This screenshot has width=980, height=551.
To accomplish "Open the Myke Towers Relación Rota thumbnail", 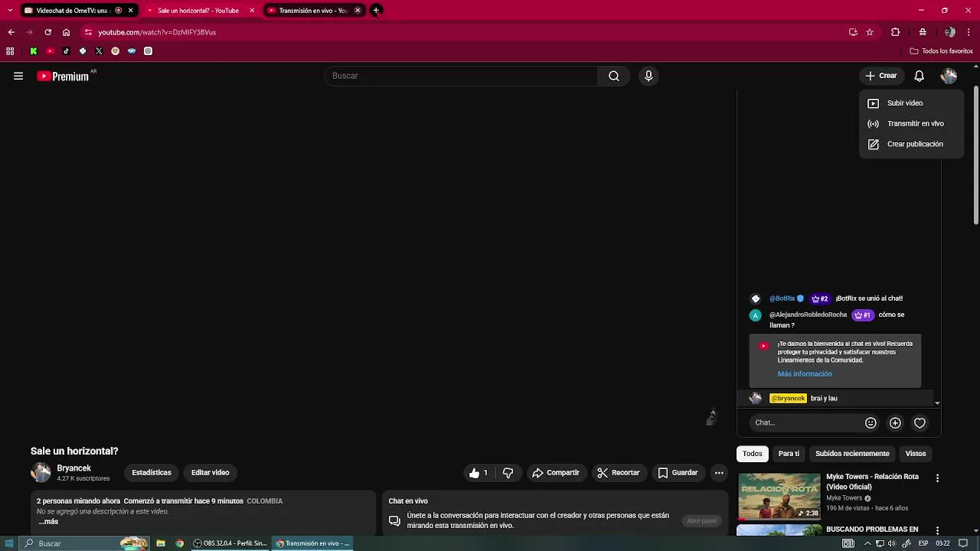I will coord(779,497).
